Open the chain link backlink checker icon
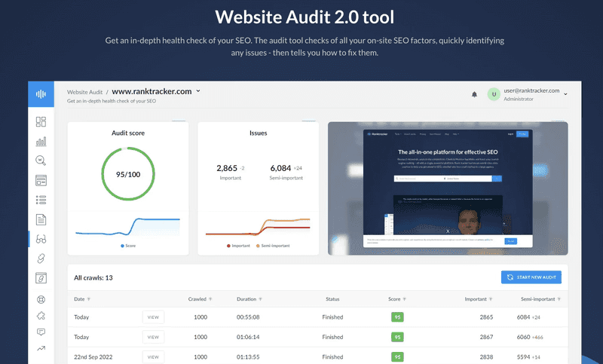The width and height of the screenshot is (603, 364). click(x=41, y=258)
